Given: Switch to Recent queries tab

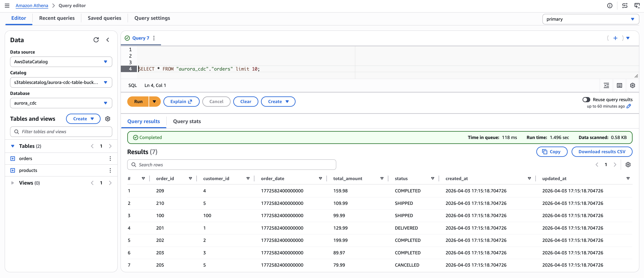Looking at the screenshot, I should coord(57,18).
